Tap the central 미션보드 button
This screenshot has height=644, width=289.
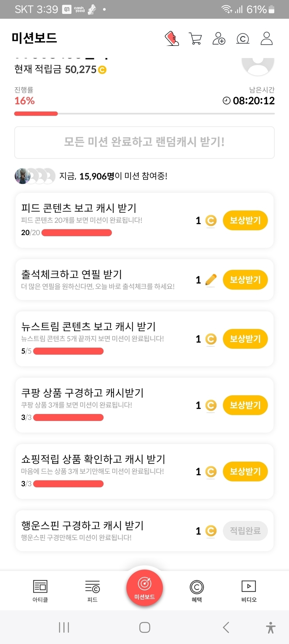tap(144, 588)
